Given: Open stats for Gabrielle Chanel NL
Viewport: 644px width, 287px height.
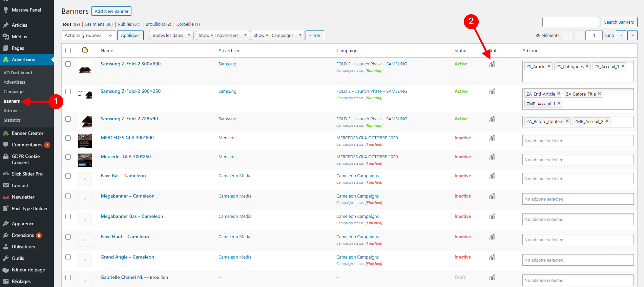Looking at the screenshot, I should tap(492, 278).
